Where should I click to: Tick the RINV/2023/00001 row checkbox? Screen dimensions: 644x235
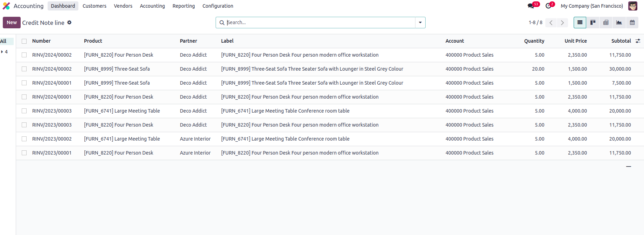click(24, 153)
